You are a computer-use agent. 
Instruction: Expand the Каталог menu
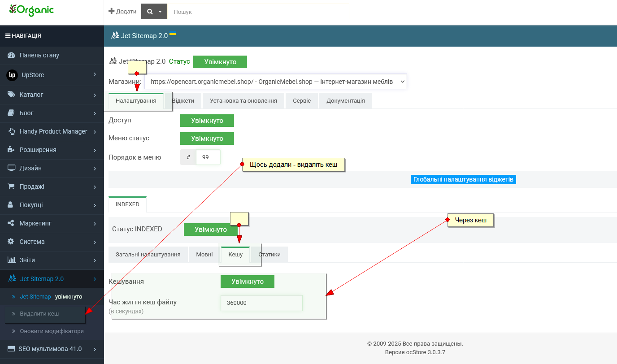(95, 95)
